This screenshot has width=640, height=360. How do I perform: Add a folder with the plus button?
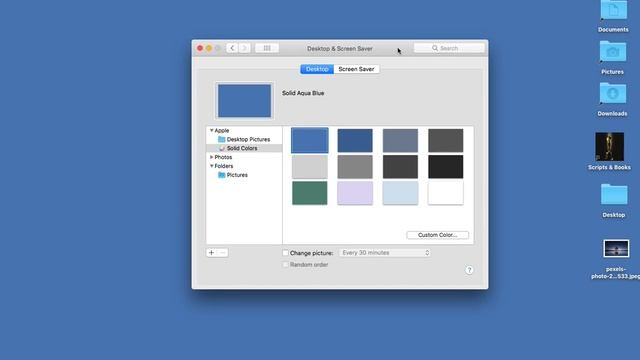[x=211, y=253]
